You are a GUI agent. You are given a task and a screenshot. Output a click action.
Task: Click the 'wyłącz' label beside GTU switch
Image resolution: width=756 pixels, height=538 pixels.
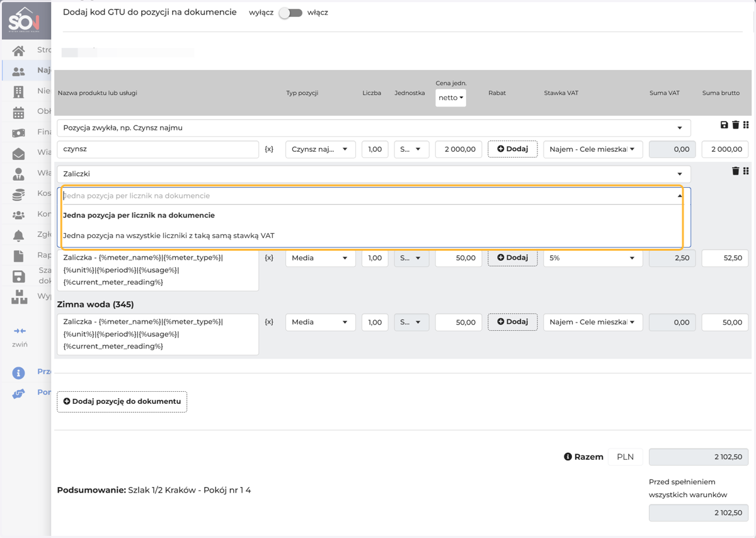click(261, 13)
